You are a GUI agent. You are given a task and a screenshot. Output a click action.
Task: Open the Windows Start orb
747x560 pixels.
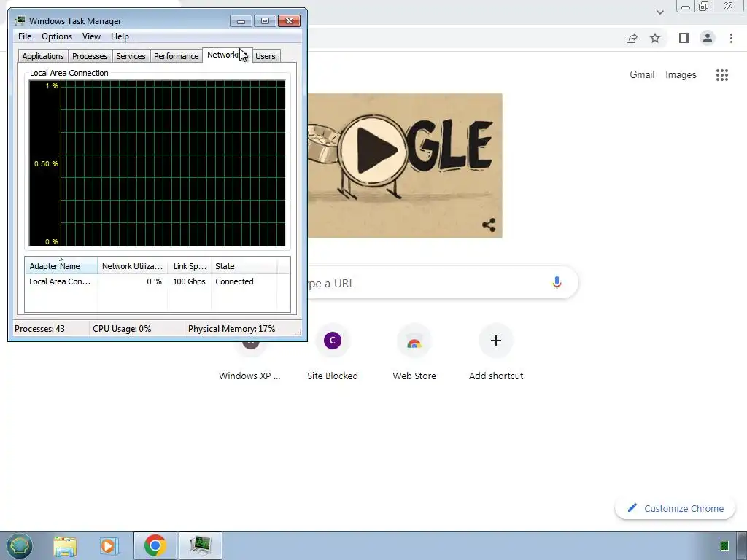(x=19, y=545)
